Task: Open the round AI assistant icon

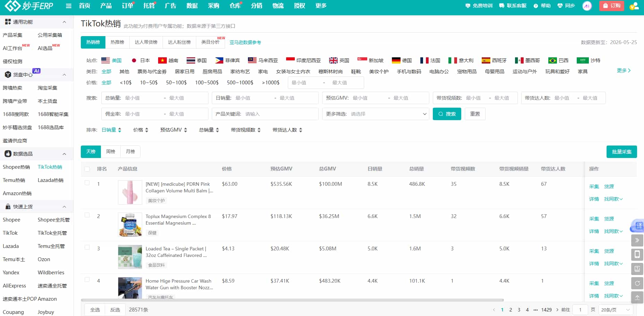Action: coord(587,6)
